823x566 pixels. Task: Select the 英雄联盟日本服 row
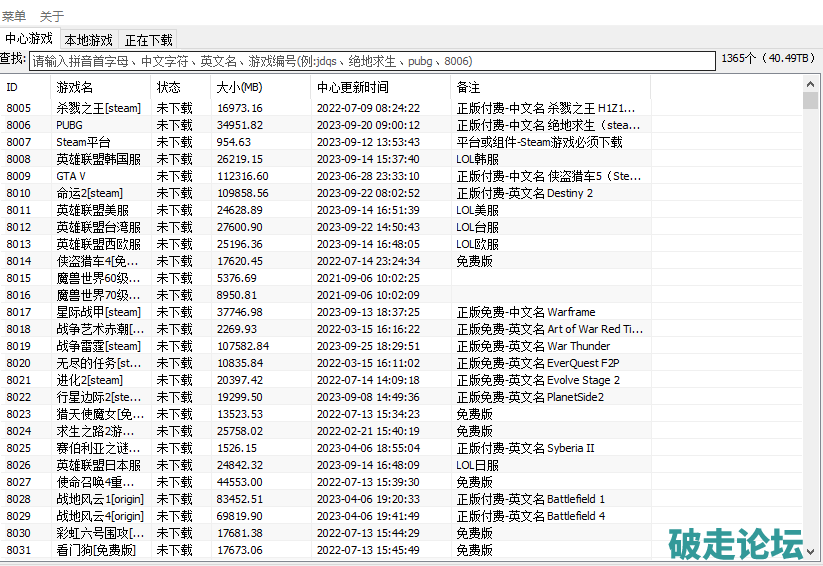(x=98, y=465)
